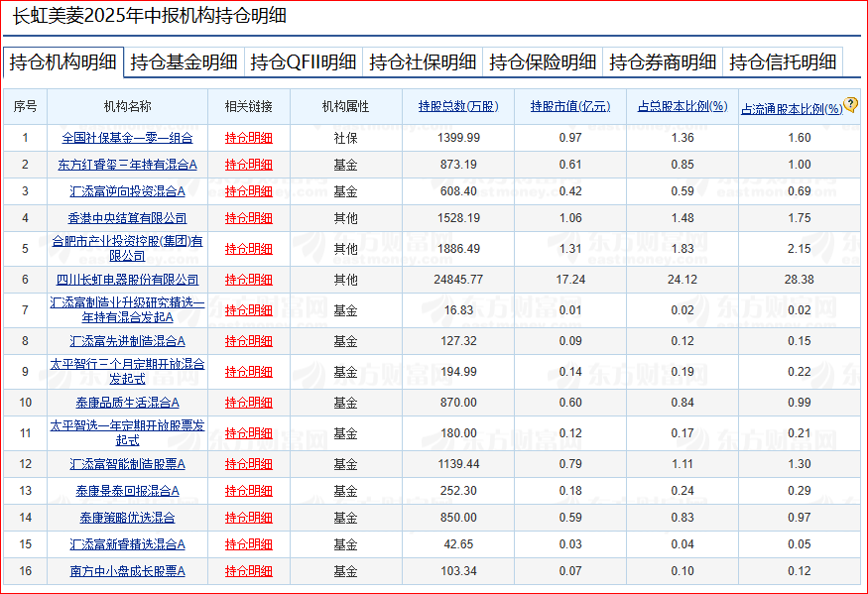This screenshot has width=868, height=594.
Task: Open 汇添富制造业升级研究精选一年持有混合发起A link
Action: point(127,310)
